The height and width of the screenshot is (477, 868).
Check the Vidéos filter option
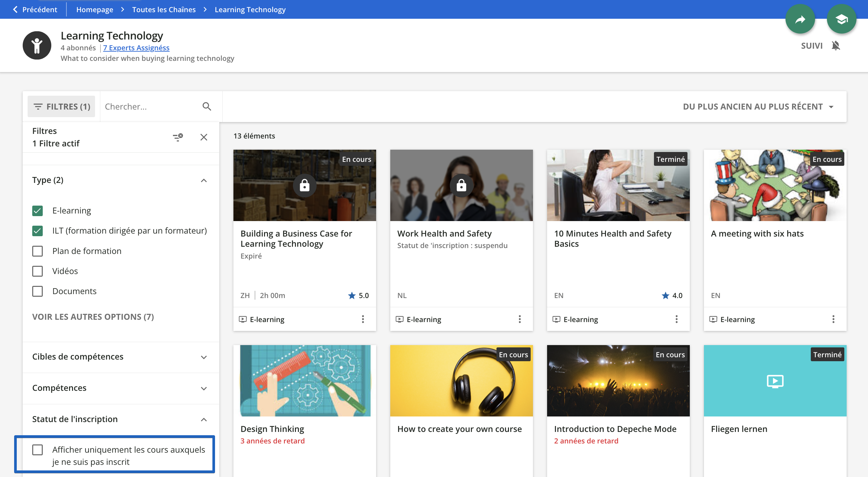(37, 271)
